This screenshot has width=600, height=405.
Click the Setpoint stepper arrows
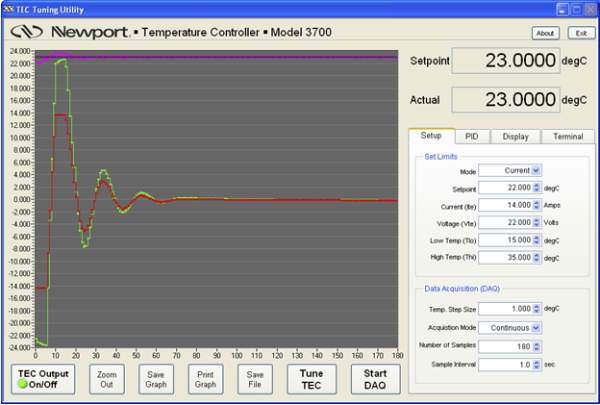(x=536, y=187)
